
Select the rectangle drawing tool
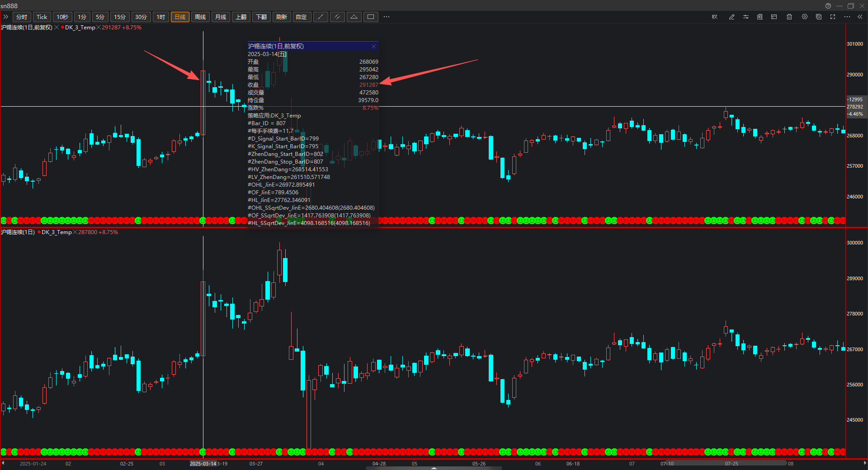pos(371,17)
